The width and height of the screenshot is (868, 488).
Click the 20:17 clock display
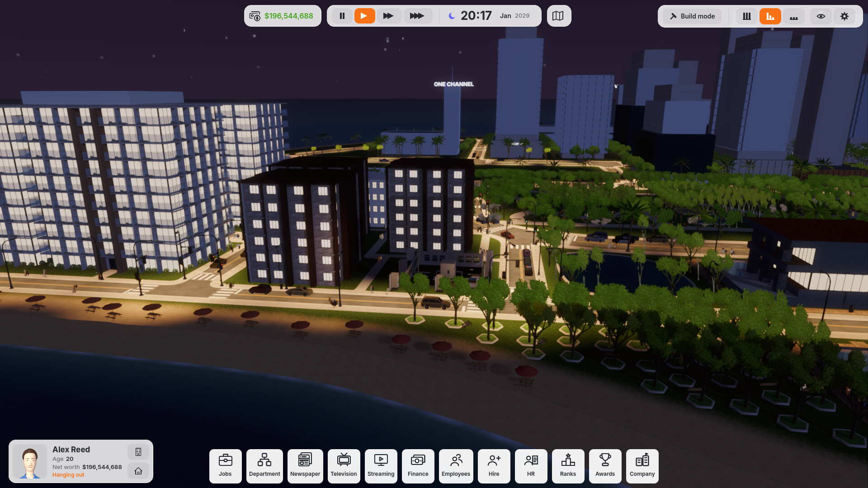(476, 16)
